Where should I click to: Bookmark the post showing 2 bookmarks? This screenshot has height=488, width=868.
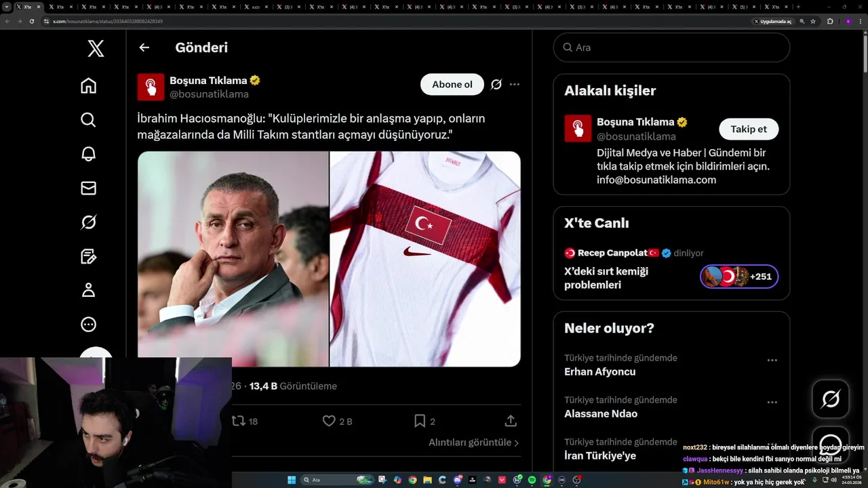(x=425, y=421)
